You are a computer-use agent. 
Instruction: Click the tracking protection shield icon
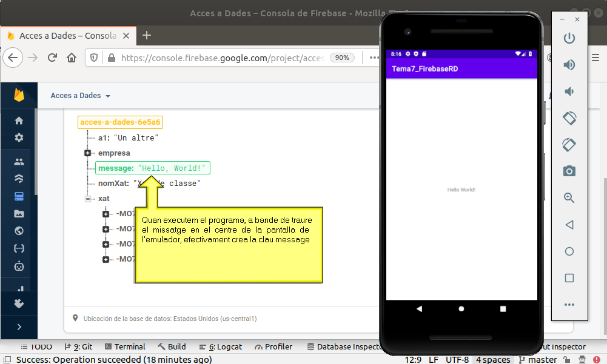pyautogui.click(x=93, y=58)
